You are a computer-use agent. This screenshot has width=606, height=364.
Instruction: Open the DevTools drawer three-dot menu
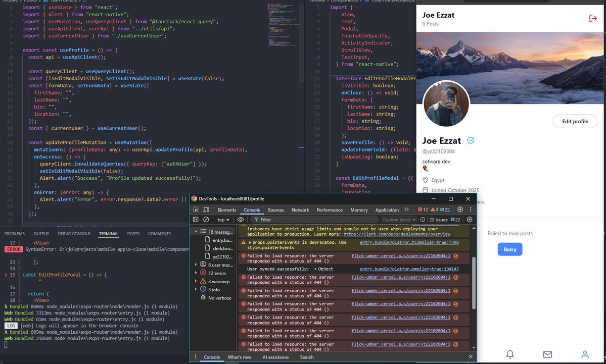pos(196,357)
